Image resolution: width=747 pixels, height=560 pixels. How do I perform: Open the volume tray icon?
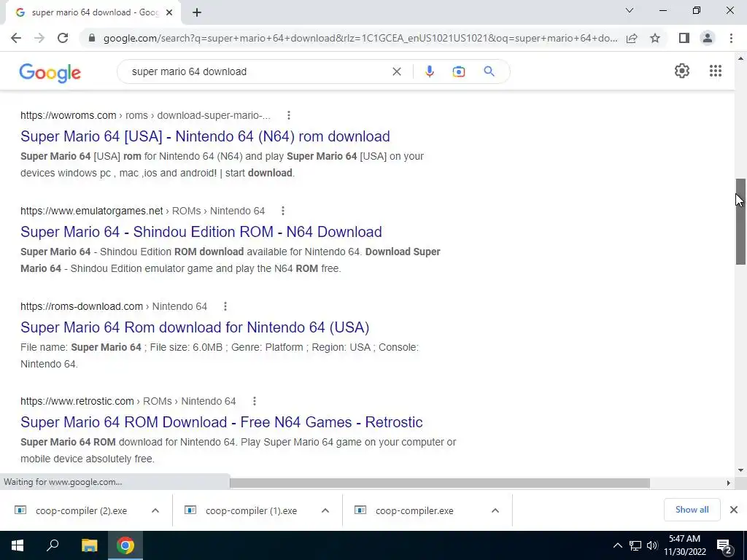click(x=652, y=545)
